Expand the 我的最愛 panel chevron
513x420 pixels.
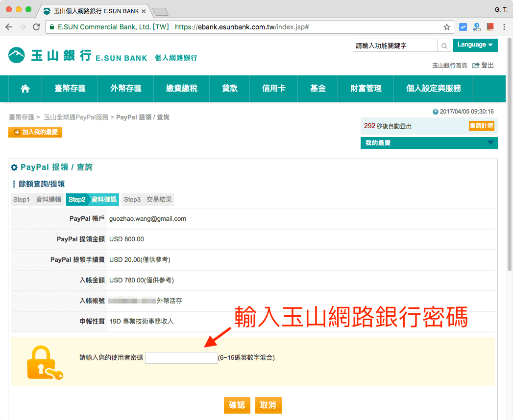[x=492, y=143]
